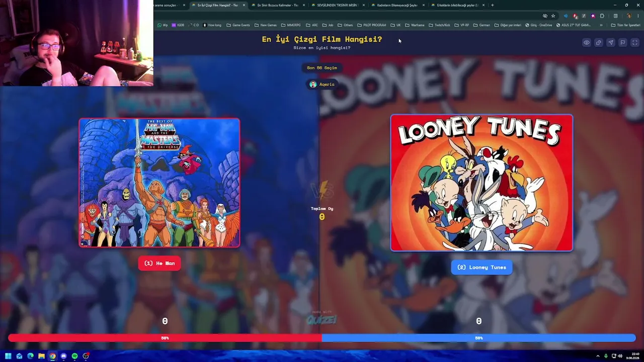The width and height of the screenshot is (644, 362).
Task: Close the 'SEVGİLİNDEN TİKSİNİR MİSİN' tab
Action: click(363, 5)
